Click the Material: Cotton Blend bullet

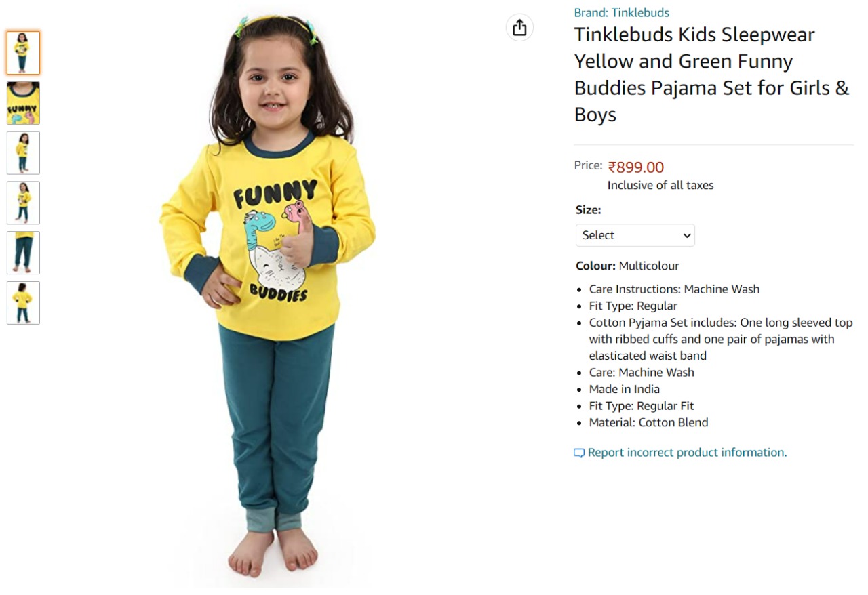[x=648, y=422]
